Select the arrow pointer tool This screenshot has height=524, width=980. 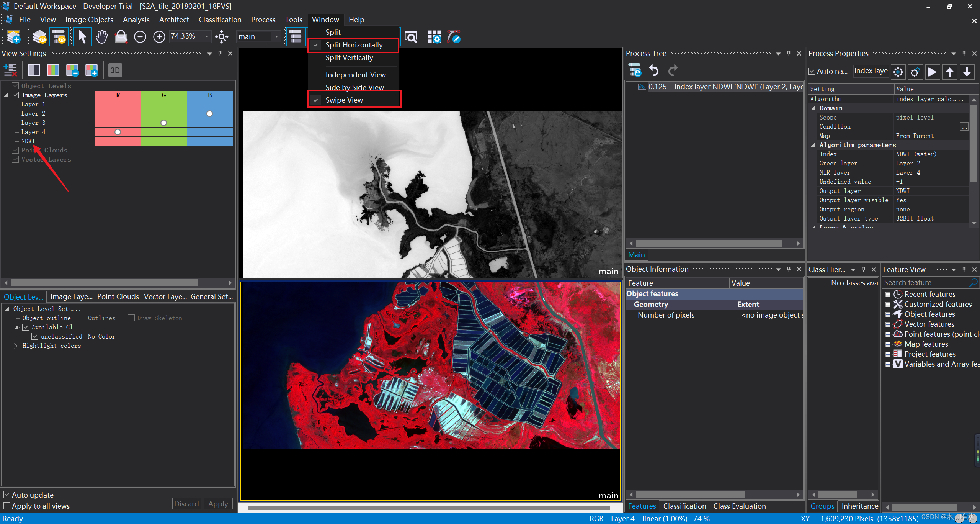(x=82, y=37)
